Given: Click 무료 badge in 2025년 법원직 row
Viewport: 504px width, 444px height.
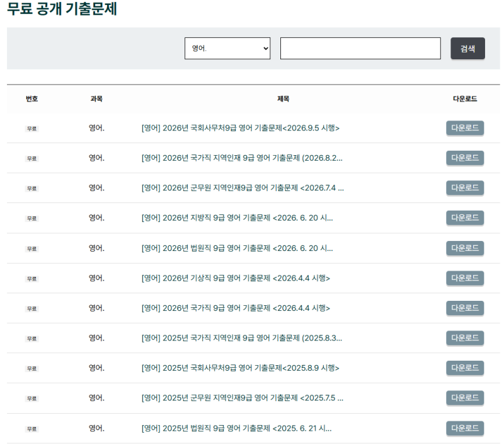Looking at the screenshot, I should pyautogui.click(x=32, y=429).
